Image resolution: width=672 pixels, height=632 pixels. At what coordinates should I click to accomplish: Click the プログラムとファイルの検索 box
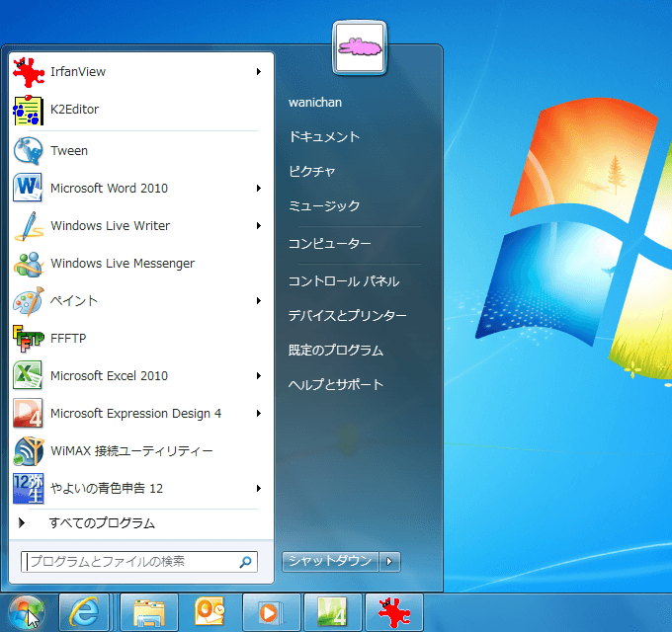[x=139, y=562]
